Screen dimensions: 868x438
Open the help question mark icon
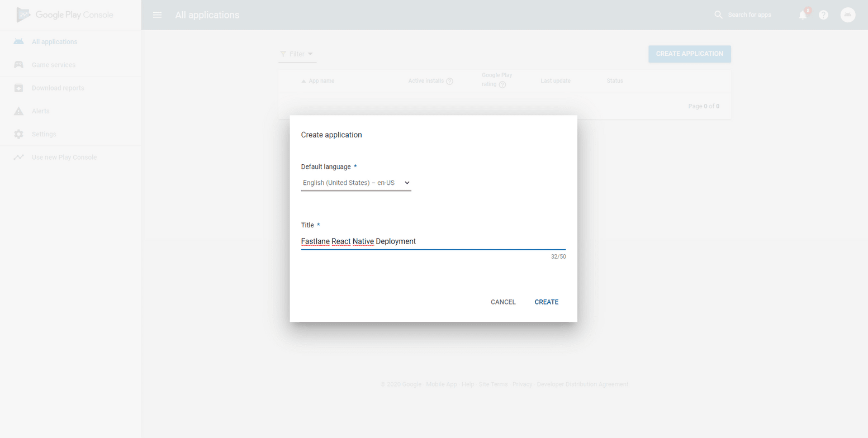tap(823, 15)
